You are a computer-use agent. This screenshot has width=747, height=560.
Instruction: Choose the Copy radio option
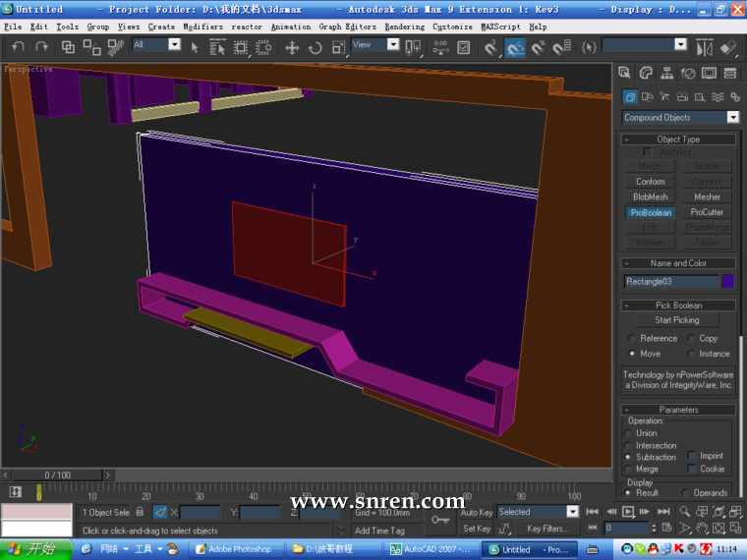690,338
